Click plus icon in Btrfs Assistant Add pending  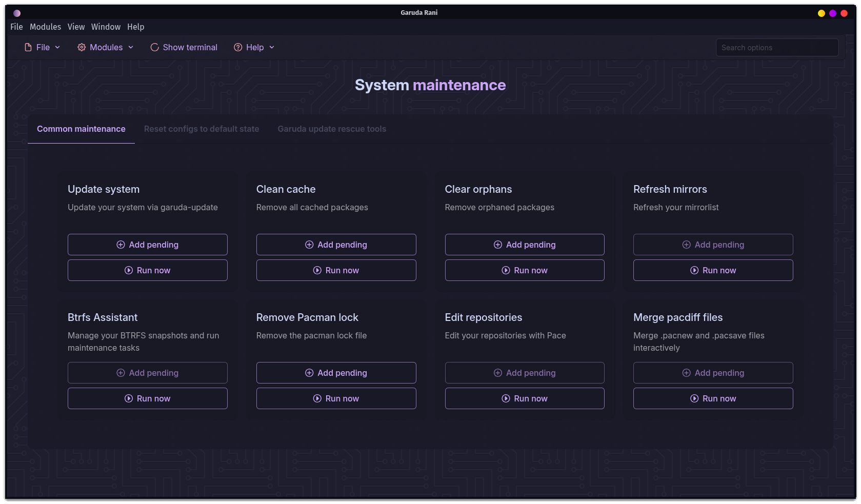click(121, 373)
